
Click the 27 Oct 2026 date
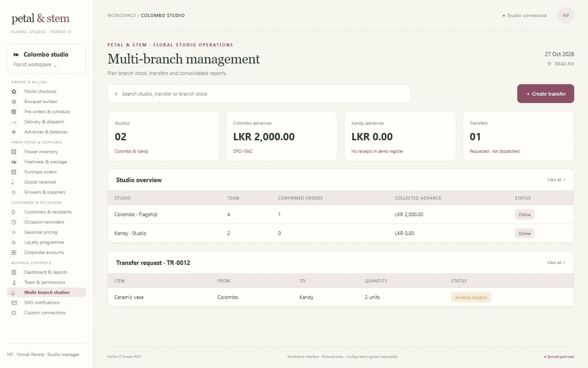[560, 54]
